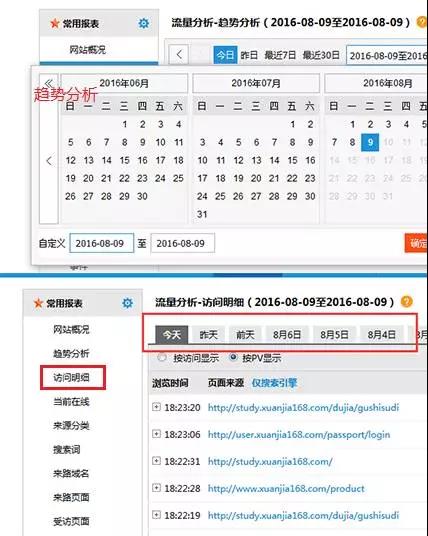Open the study.xuanjia168.com/ source link at 18:22:31
The image size is (428, 536).
pos(270,461)
